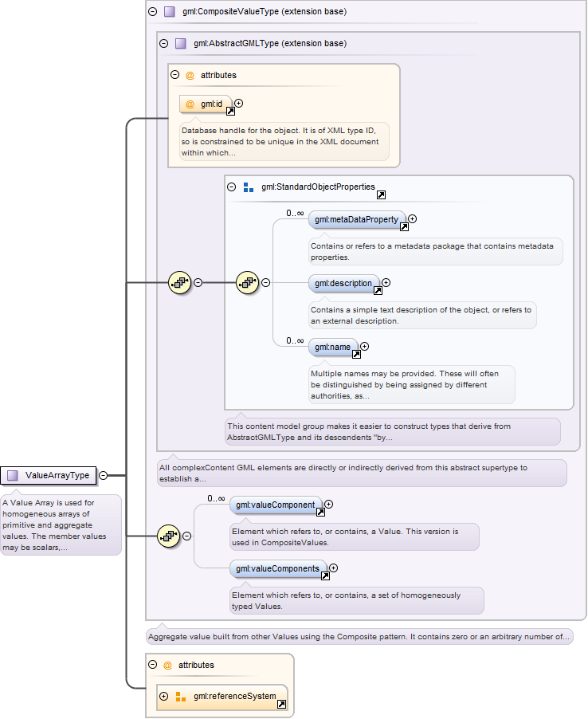Follow the reference arrow on gml:referenceSystem
The width and height of the screenshot is (588, 719).
tap(281, 704)
